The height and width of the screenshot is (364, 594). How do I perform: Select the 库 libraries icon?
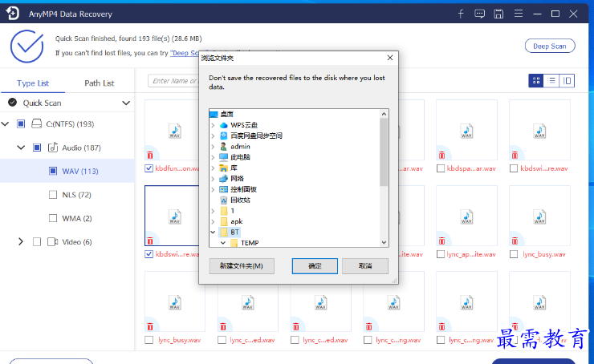point(223,168)
